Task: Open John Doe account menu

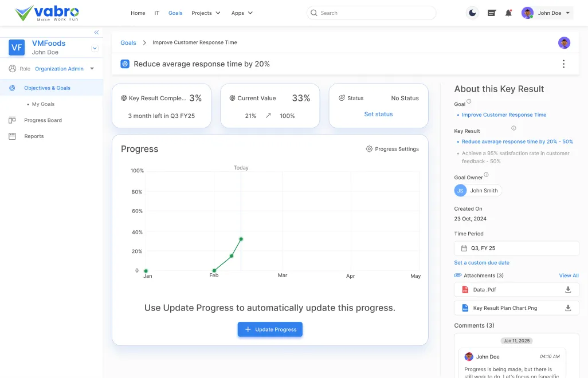Action: click(547, 13)
